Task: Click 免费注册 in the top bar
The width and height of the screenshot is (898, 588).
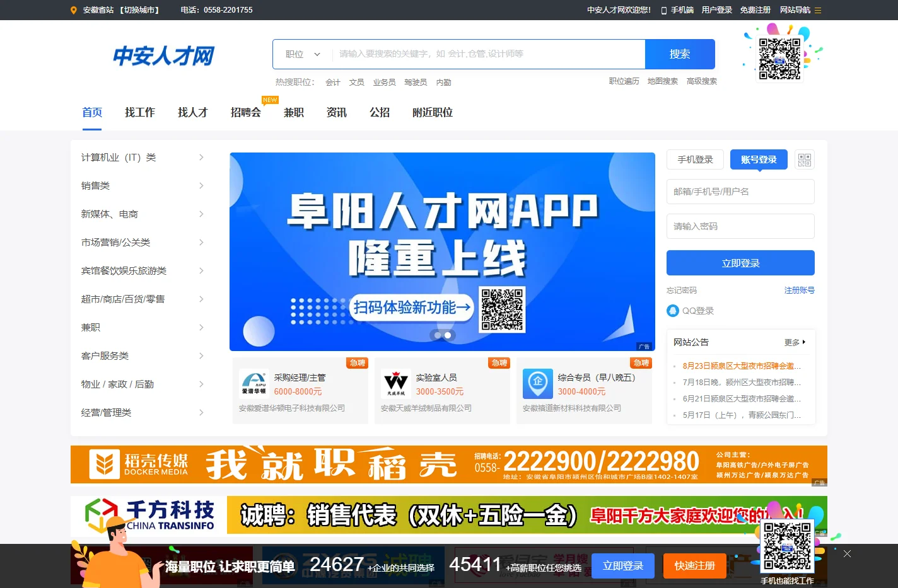Action: [755, 10]
